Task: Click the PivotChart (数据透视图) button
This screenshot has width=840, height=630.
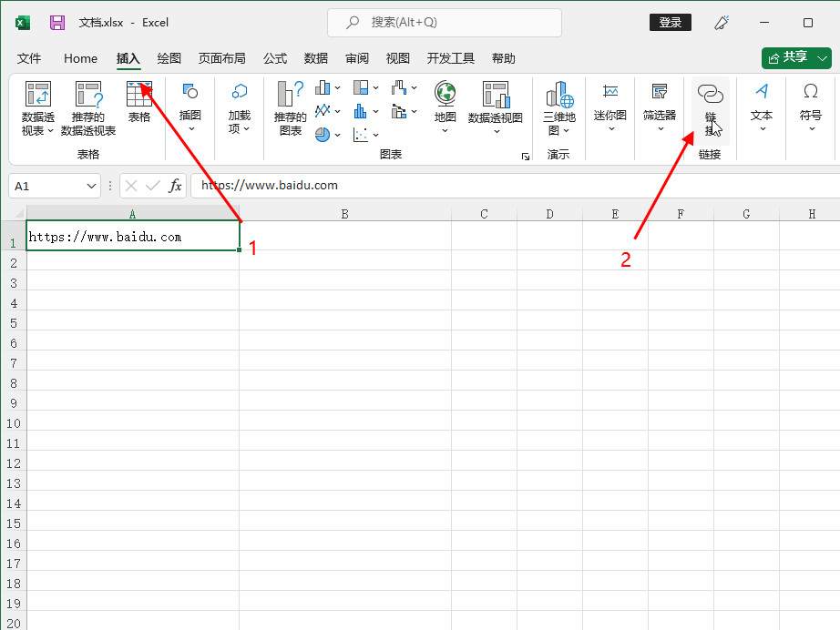Action: [x=496, y=107]
